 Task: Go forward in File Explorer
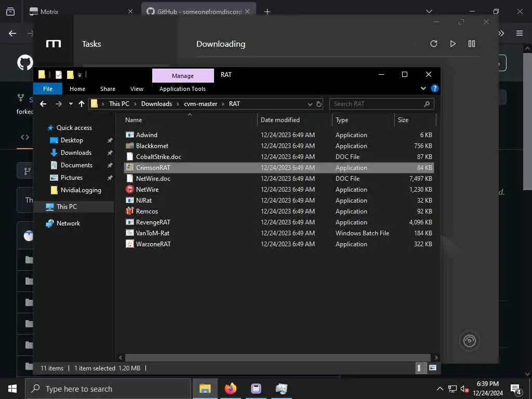(x=58, y=104)
